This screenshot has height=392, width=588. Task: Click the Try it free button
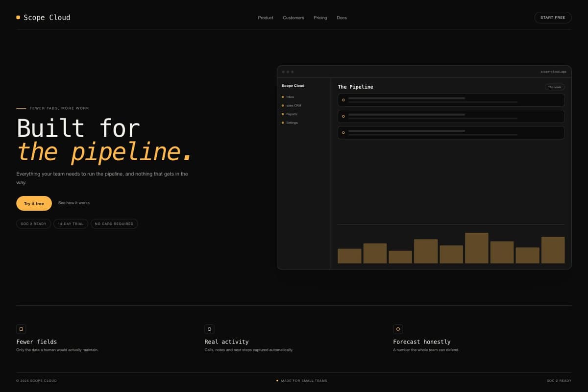tap(34, 203)
